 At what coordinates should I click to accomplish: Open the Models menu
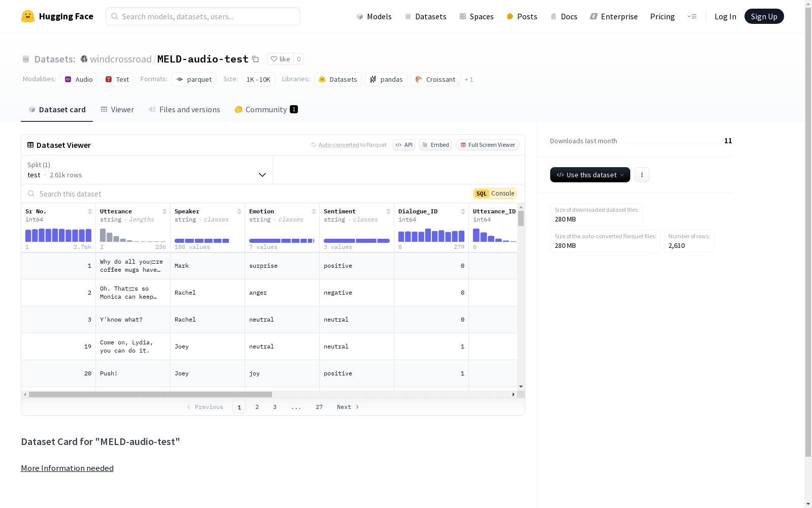pos(374,16)
